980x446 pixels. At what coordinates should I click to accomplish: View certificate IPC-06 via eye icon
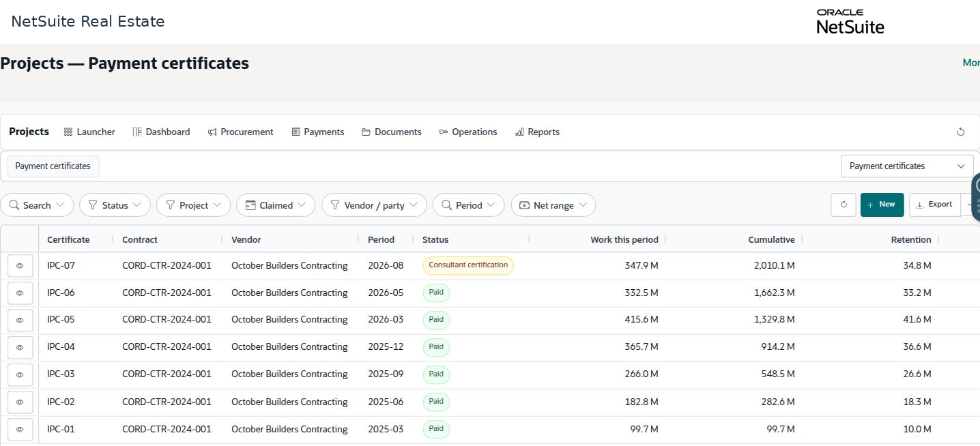click(x=20, y=293)
